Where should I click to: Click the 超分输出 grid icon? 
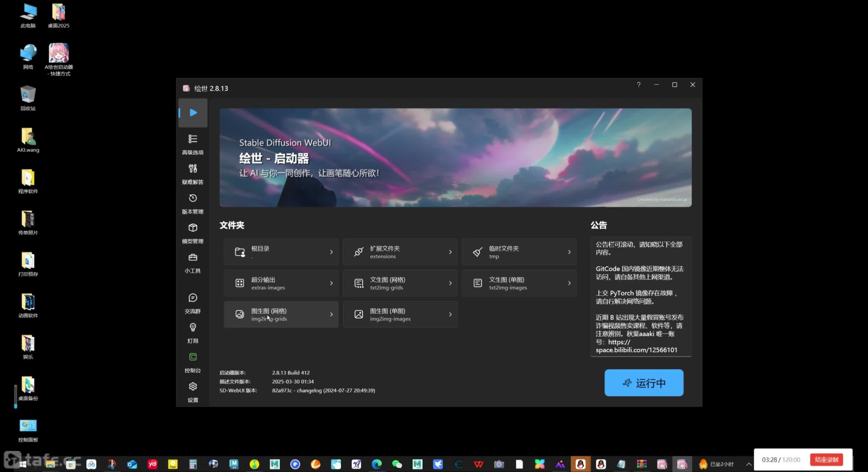click(x=240, y=283)
